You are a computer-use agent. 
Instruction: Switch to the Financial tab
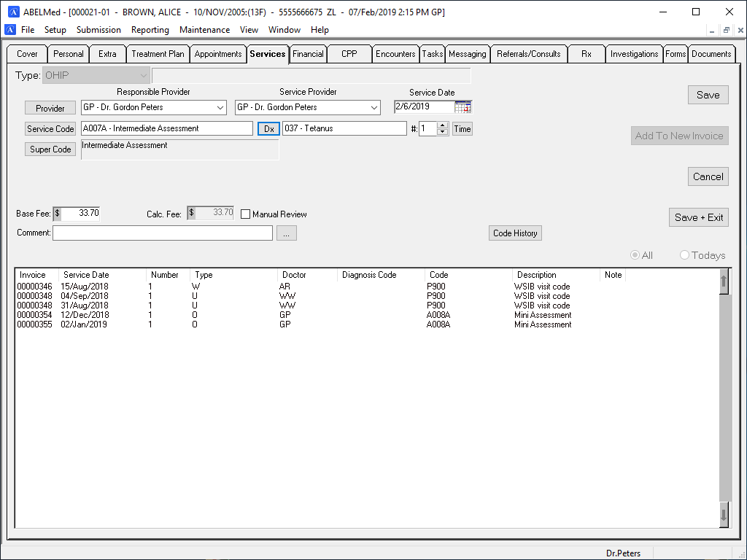pyautogui.click(x=308, y=53)
